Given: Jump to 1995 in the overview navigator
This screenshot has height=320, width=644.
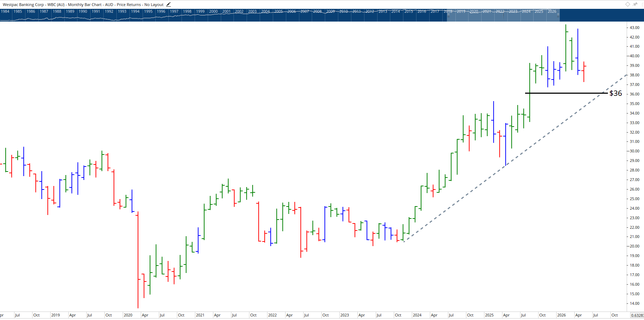Looking at the screenshot, I should [148, 11].
